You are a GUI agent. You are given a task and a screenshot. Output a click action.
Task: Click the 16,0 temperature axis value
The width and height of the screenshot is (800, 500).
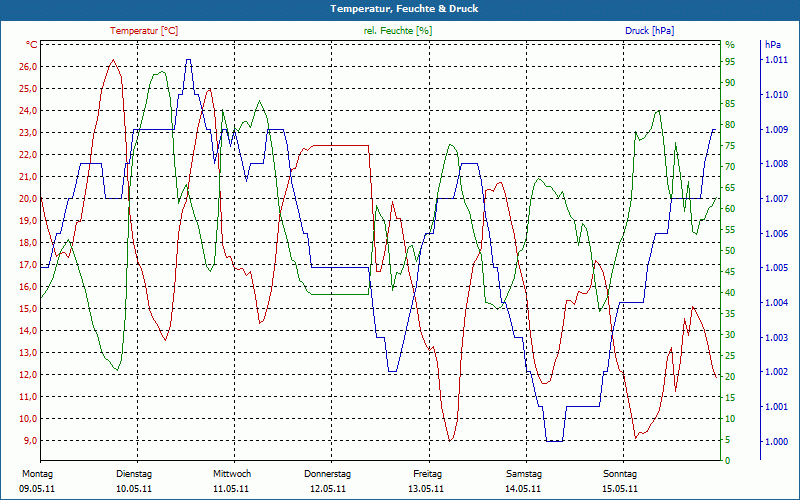pos(28,287)
